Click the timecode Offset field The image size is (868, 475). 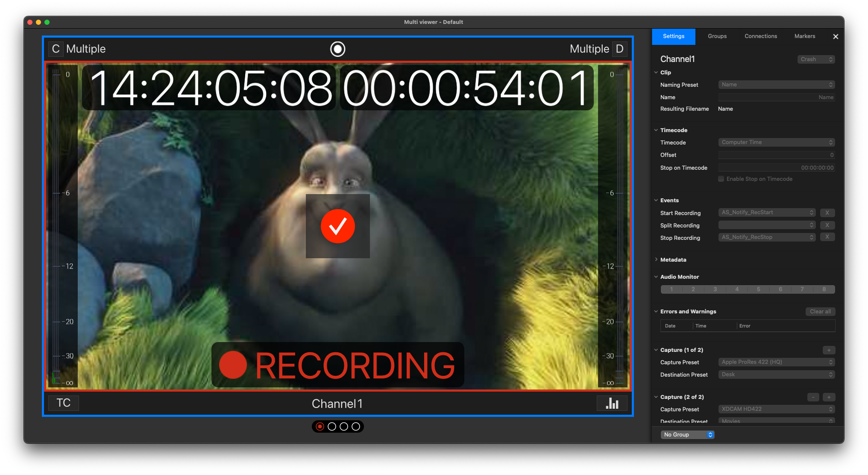(776, 155)
